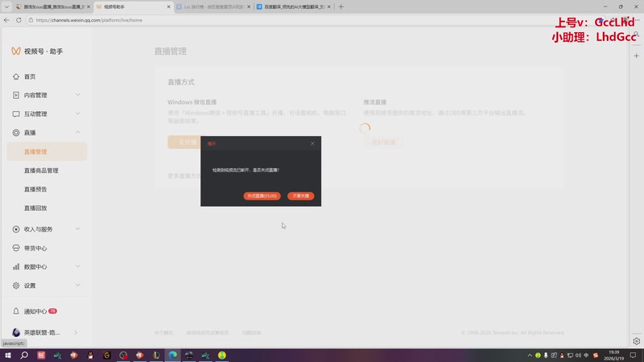Screen dimensions: 644x362
Task: Click the home icon beside 首页
Action: click(x=16, y=76)
